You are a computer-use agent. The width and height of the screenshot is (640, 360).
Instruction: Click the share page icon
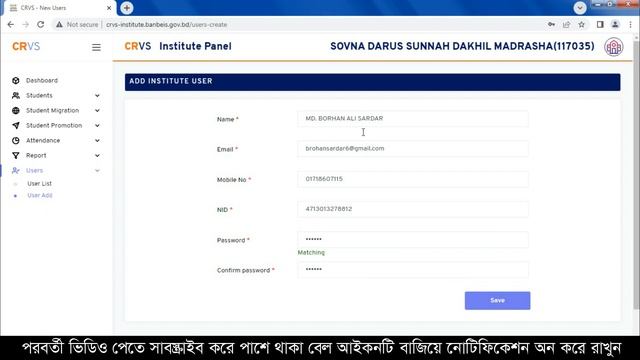567,24
